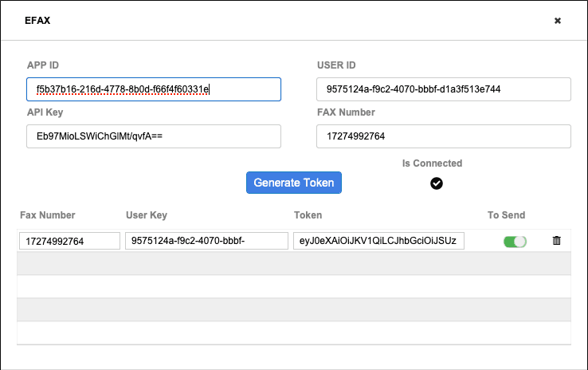Click the FAX Number form label

pos(346,112)
